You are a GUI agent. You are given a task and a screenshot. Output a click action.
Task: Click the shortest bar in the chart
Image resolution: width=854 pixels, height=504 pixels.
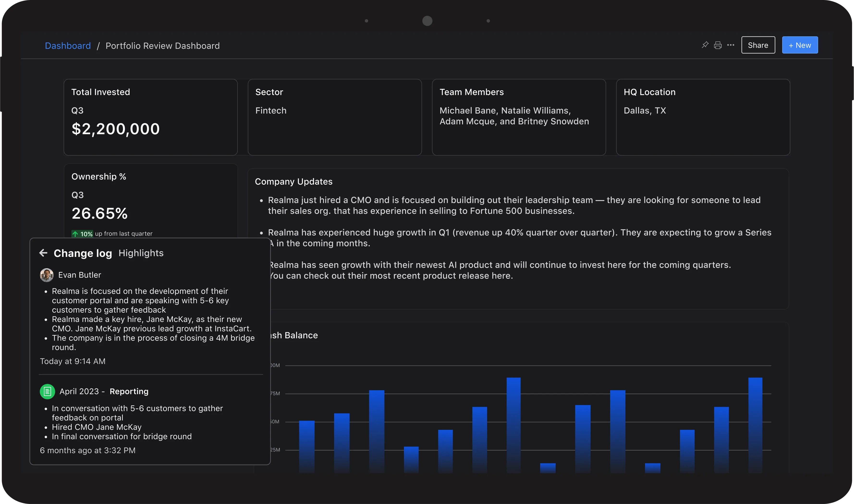point(548,468)
